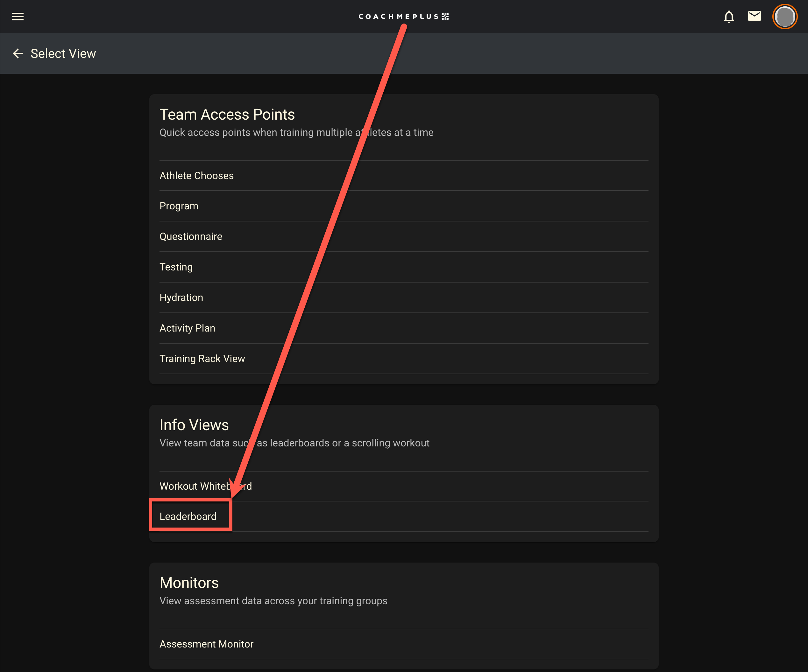The height and width of the screenshot is (672, 808).
Task: Click 'View team data such as leaderboards' description
Action: 294,443
